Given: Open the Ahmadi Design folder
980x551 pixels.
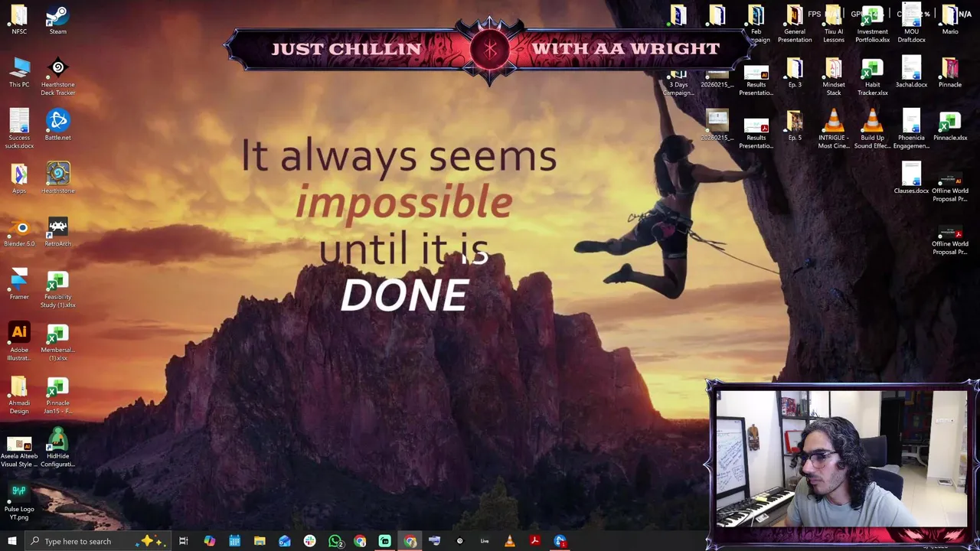Looking at the screenshot, I should tap(19, 395).
